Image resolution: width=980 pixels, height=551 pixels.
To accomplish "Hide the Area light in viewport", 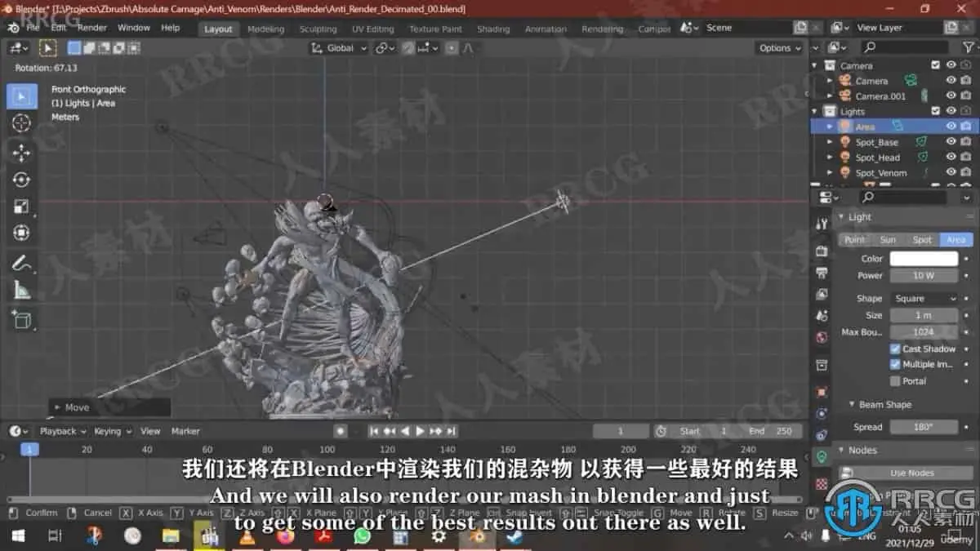I will coord(951,127).
